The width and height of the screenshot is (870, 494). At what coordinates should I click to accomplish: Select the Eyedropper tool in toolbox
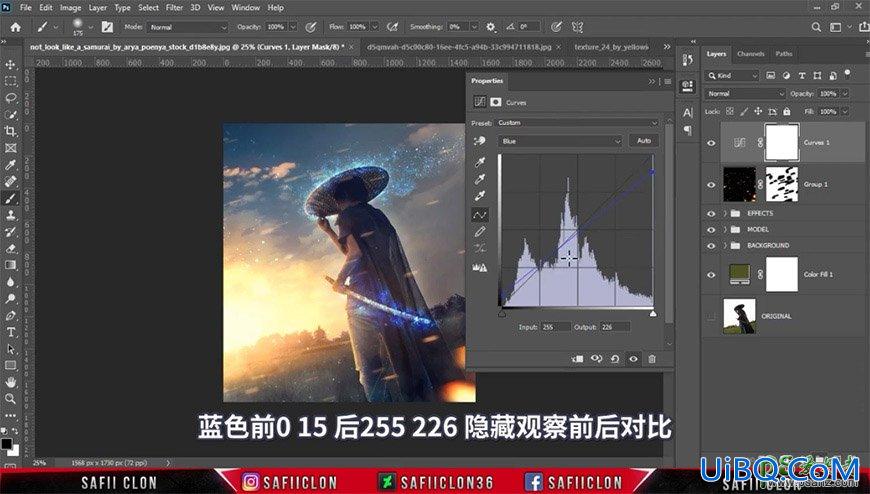(x=10, y=165)
